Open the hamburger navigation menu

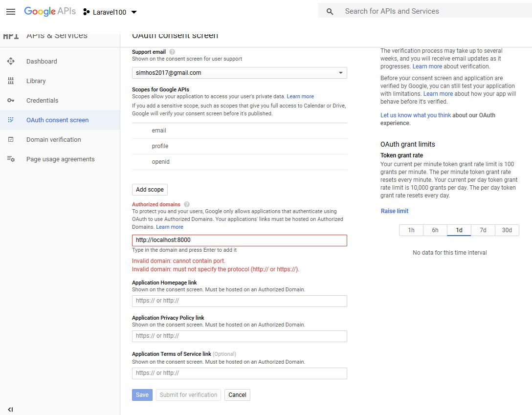tap(11, 12)
